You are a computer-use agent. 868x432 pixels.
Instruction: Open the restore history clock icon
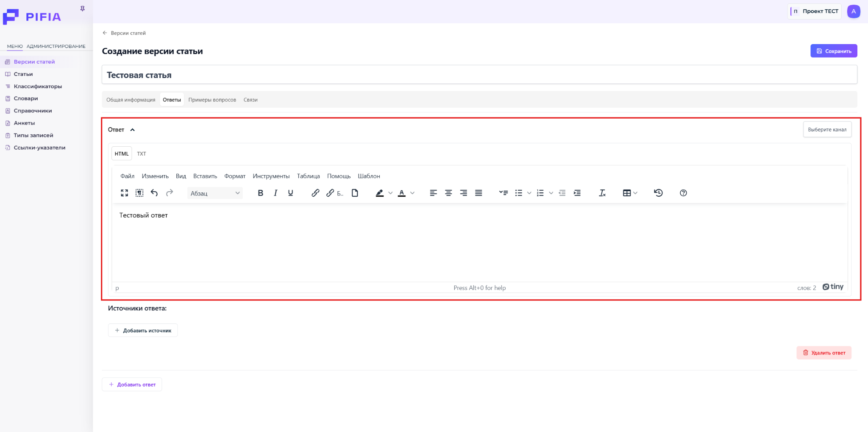[658, 193]
